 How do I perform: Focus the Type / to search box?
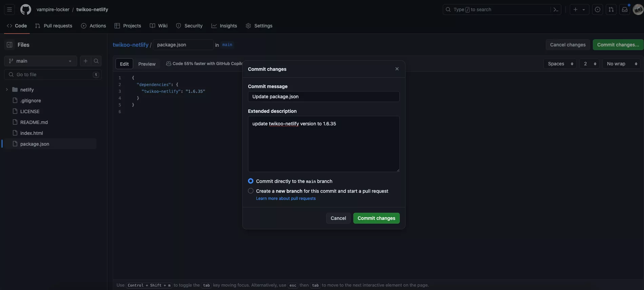502,9
